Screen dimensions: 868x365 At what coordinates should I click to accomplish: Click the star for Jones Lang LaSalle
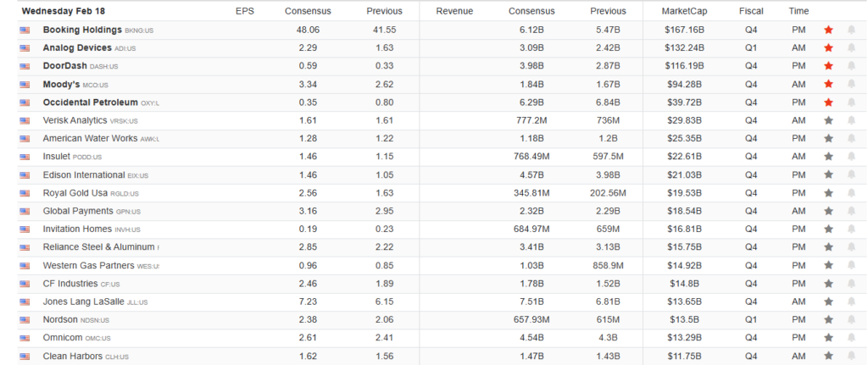(828, 301)
